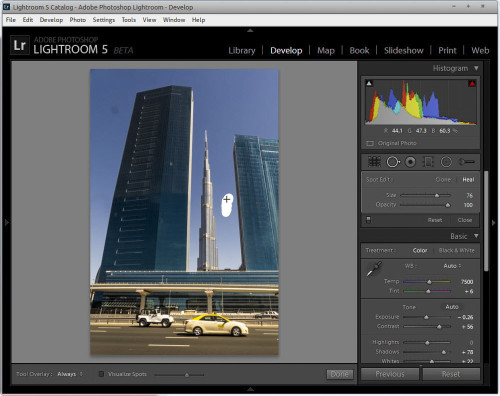Show the bottom filmstrip panel
This screenshot has height=396, width=500.
pos(250,389)
